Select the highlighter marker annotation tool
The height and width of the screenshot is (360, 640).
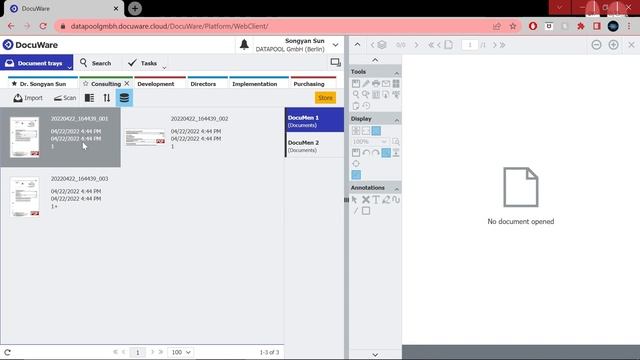pyautogui.click(x=386, y=200)
